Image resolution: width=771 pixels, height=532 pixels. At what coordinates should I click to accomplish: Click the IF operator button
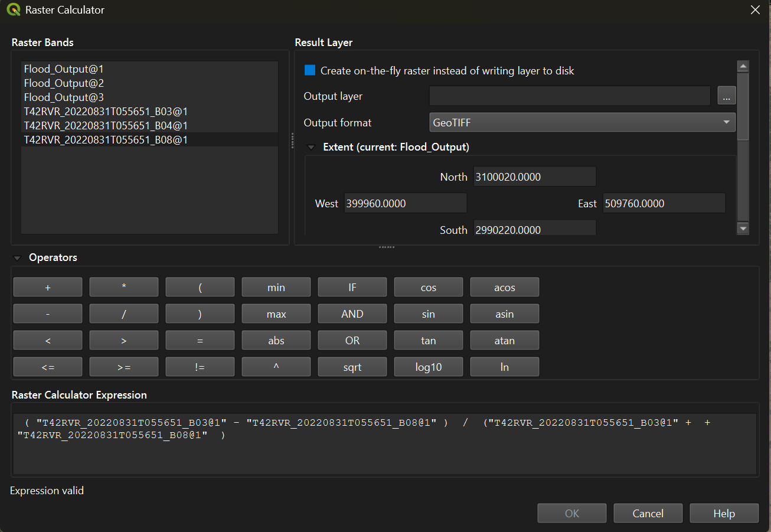(352, 288)
